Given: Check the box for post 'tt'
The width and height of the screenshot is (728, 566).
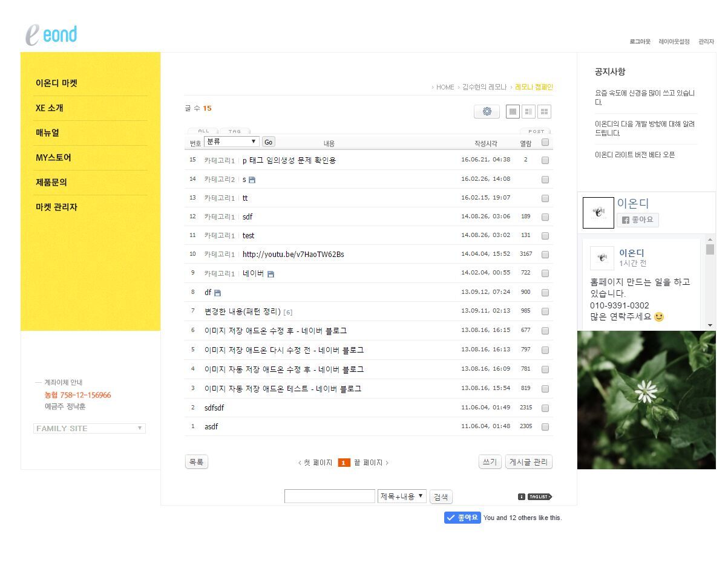Looking at the screenshot, I should coord(545,198).
